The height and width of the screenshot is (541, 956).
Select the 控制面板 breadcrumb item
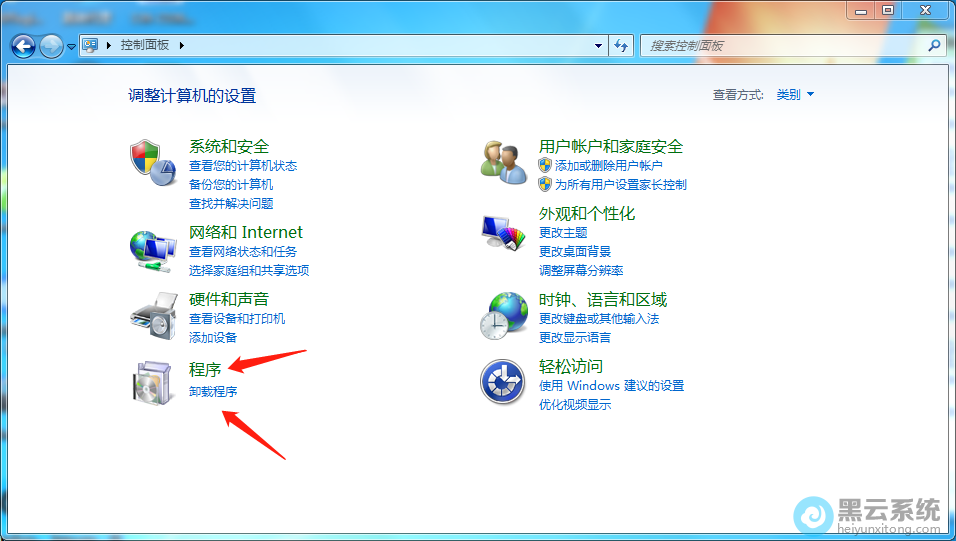point(144,46)
